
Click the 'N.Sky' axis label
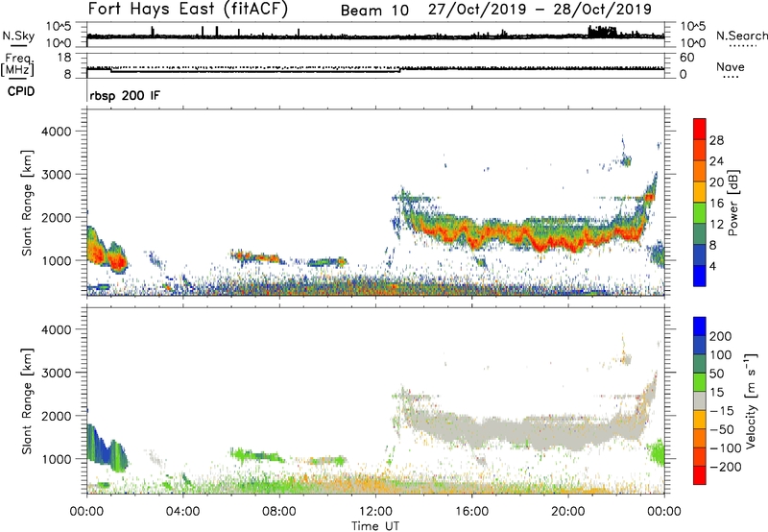point(18,36)
